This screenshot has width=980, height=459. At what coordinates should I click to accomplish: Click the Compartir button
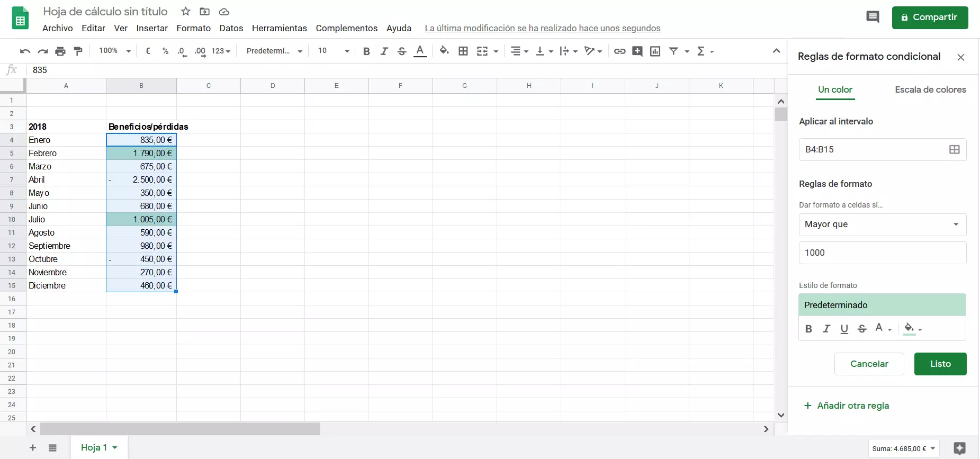coord(930,17)
